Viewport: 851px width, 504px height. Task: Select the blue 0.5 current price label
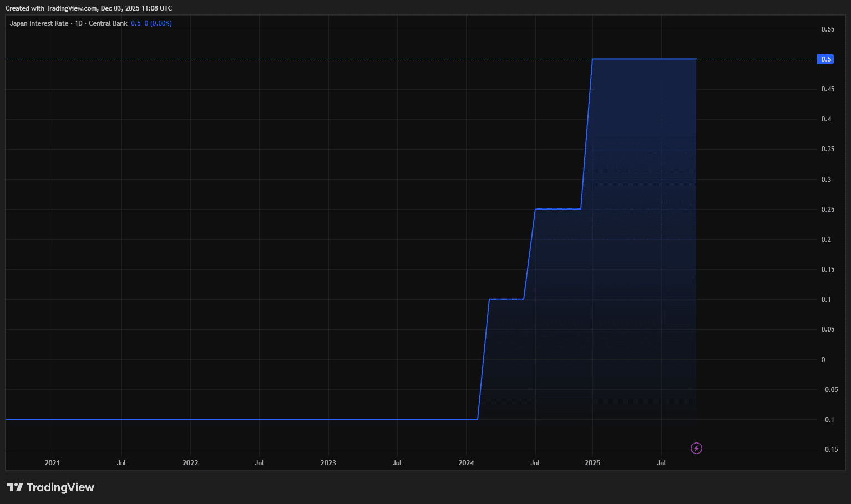click(x=825, y=59)
